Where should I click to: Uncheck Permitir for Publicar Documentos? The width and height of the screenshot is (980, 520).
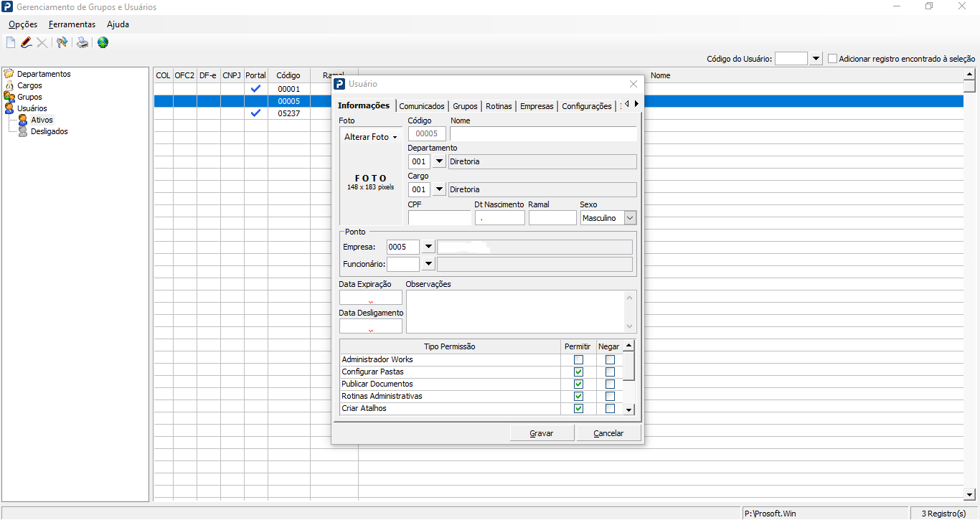578,384
